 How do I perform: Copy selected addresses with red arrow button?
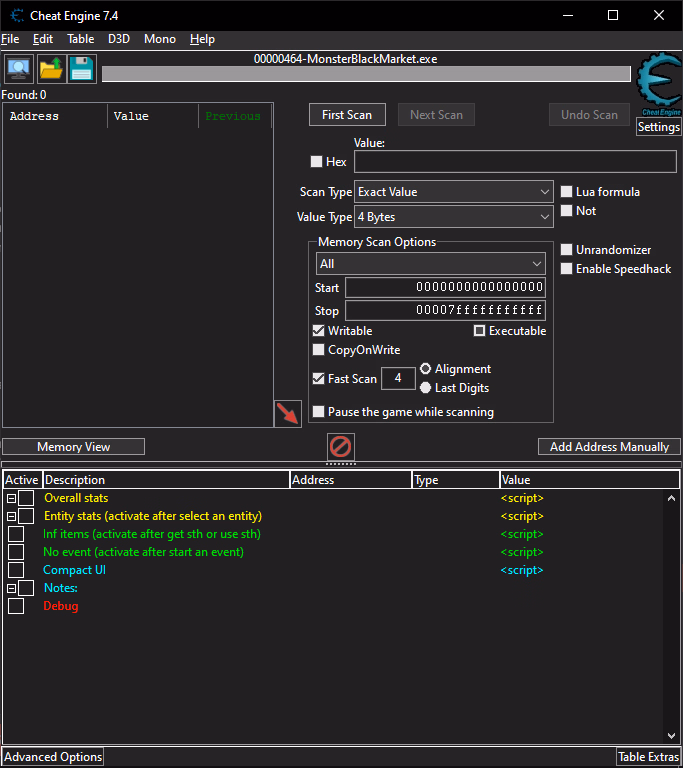click(x=288, y=413)
